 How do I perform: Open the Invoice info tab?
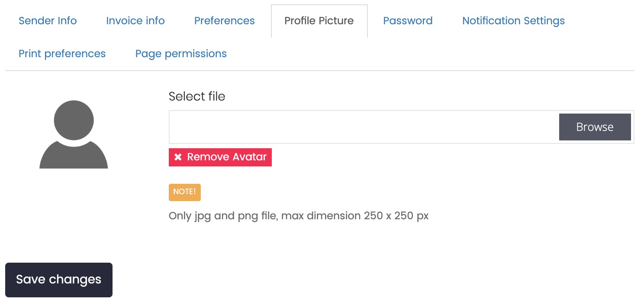pos(135,21)
